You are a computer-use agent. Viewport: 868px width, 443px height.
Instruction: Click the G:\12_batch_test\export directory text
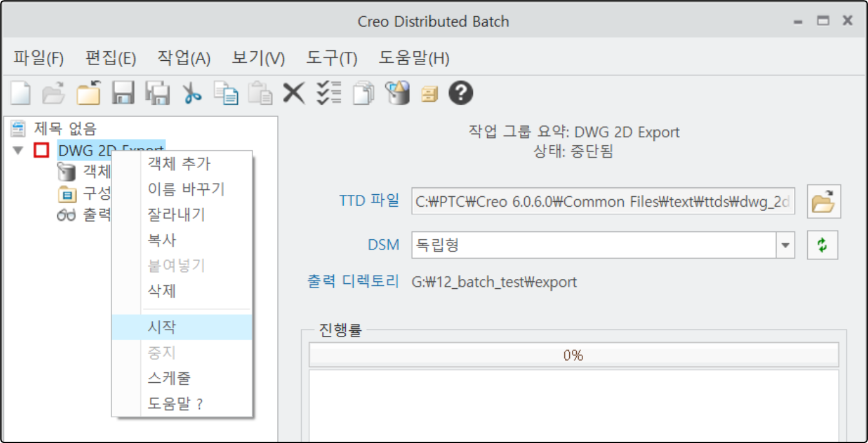point(494,282)
